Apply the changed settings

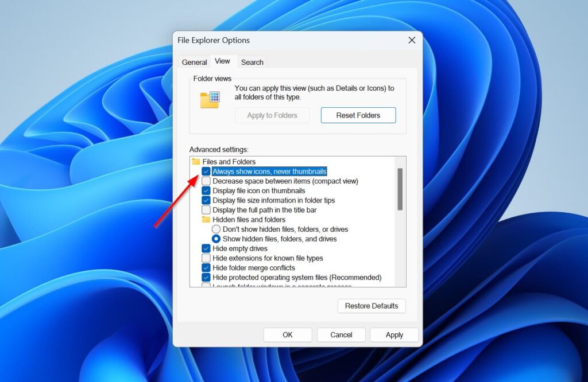click(x=394, y=334)
